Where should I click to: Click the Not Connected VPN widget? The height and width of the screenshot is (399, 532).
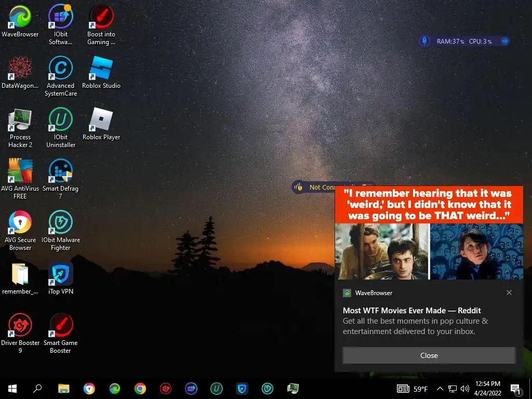(313, 187)
